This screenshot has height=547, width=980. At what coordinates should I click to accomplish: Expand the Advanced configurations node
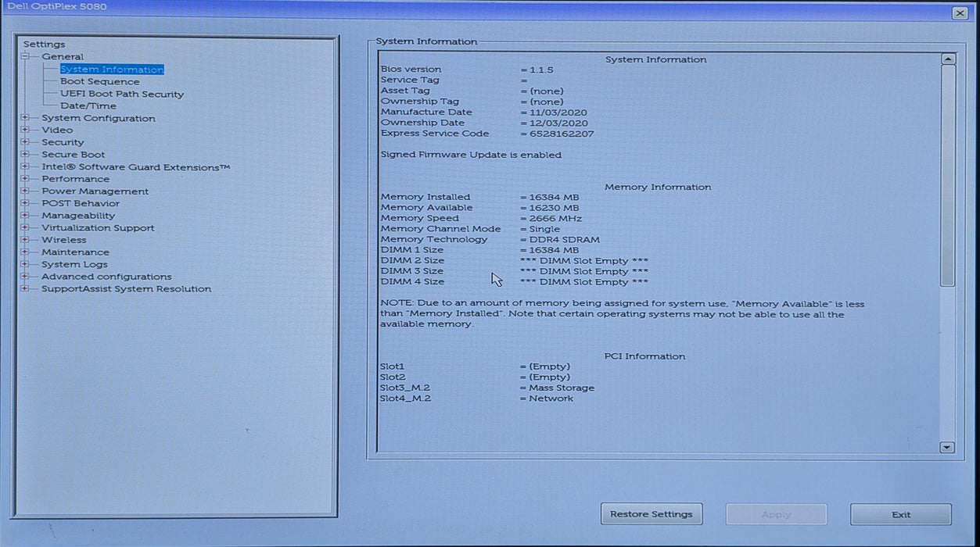click(x=25, y=277)
